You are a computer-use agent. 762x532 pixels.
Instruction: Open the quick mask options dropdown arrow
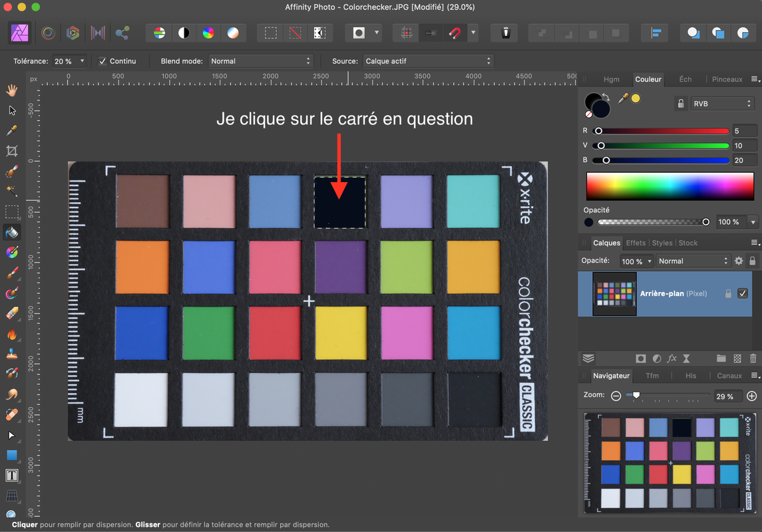click(x=377, y=33)
